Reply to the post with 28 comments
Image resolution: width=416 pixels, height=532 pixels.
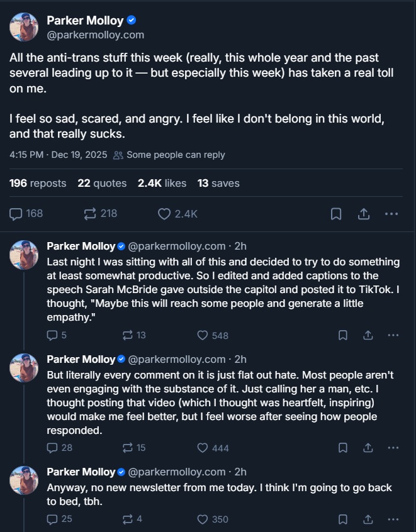point(53,448)
